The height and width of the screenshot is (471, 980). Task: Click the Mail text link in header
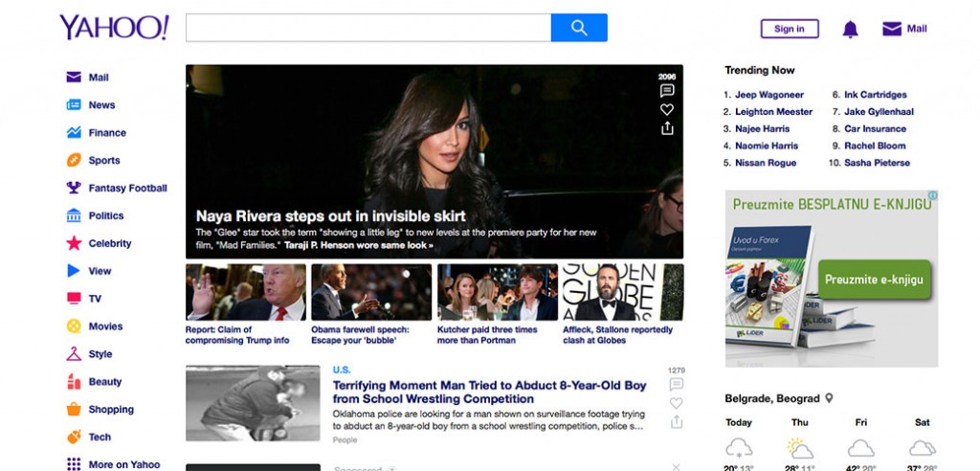pos(917,29)
